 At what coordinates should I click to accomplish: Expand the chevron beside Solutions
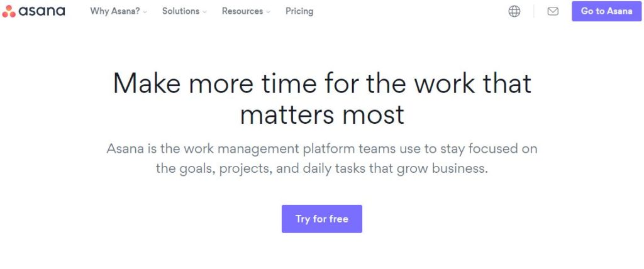(204, 13)
